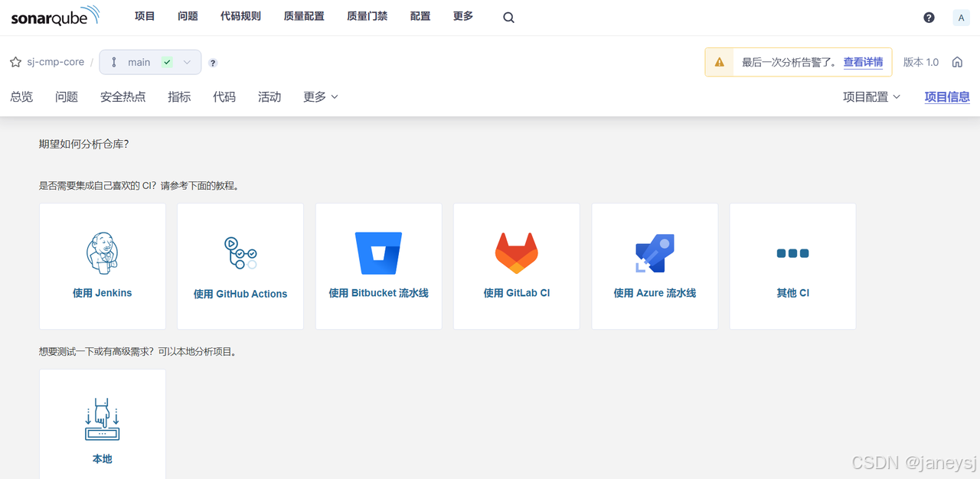
Task: Open the 质量门禁 menu
Action: [x=367, y=16]
